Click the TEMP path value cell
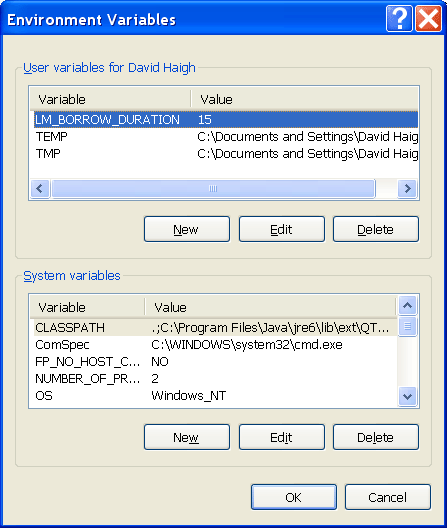 point(307,137)
